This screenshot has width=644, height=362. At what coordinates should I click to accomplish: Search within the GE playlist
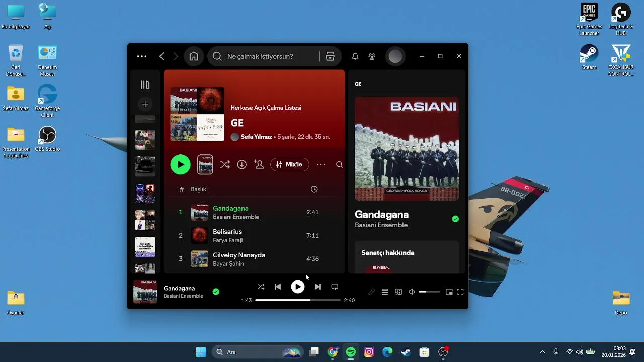click(340, 164)
